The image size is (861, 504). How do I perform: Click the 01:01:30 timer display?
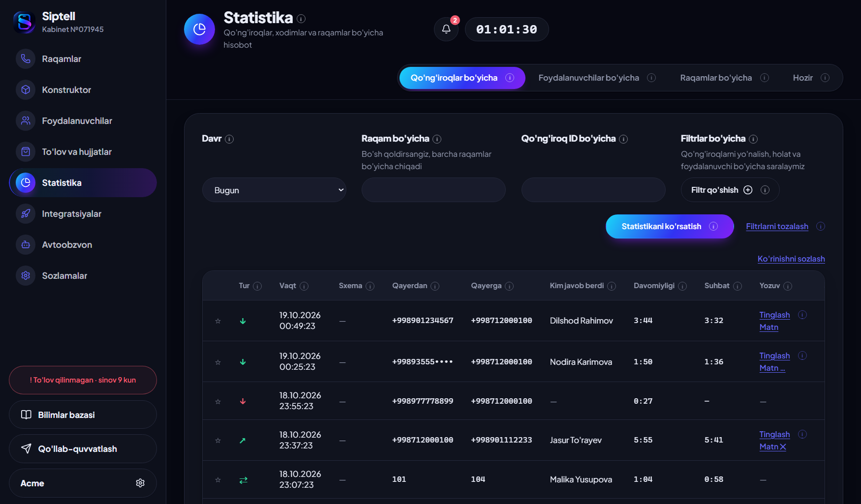click(507, 29)
